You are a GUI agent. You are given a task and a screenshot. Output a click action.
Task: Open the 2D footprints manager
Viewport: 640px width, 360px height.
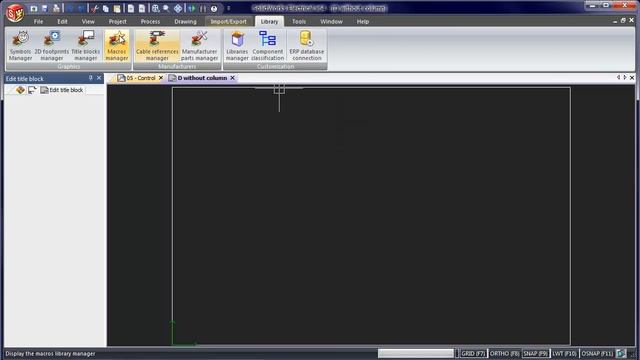(52, 46)
